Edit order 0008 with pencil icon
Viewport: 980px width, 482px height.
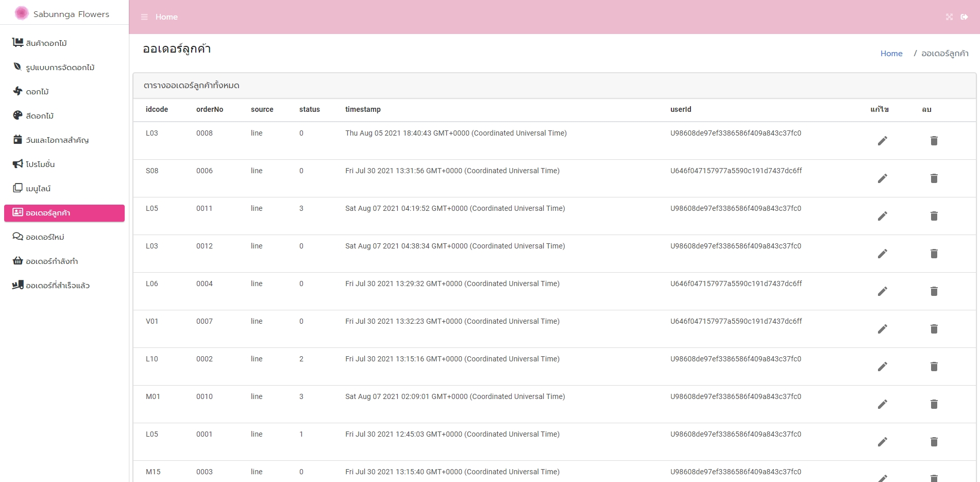click(x=883, y=141)
